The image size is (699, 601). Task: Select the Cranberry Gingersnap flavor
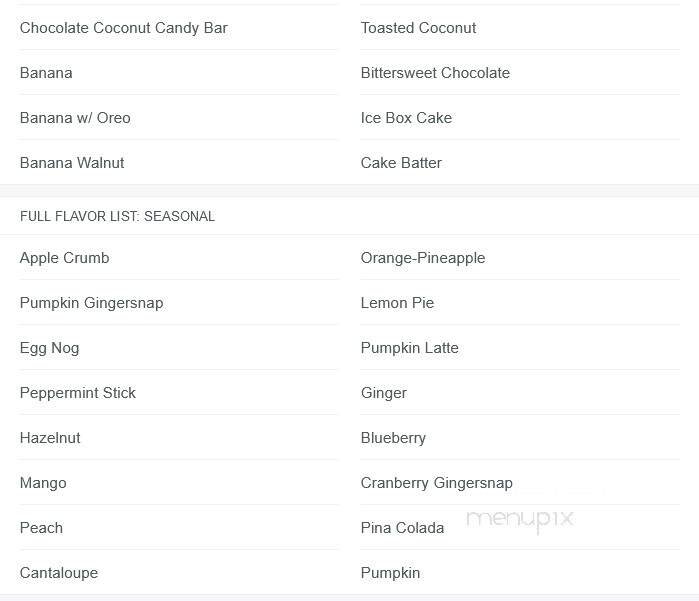click(436, 483)
